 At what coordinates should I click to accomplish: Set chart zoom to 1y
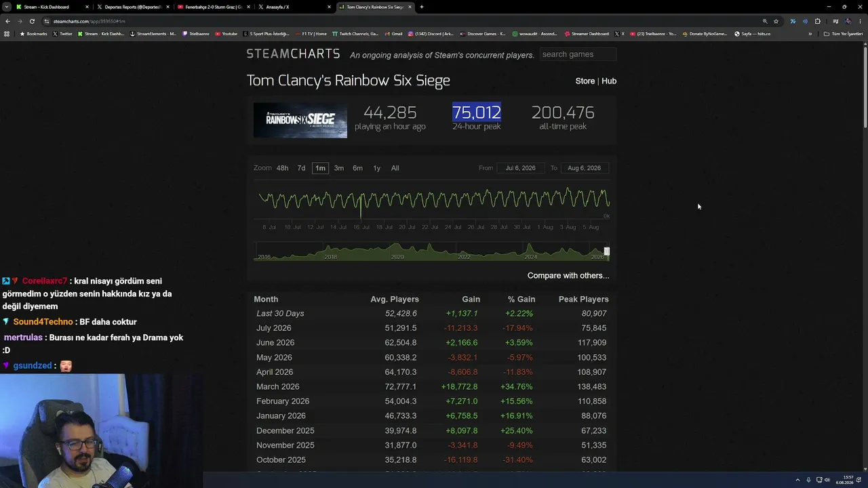[x=376, y=168]
